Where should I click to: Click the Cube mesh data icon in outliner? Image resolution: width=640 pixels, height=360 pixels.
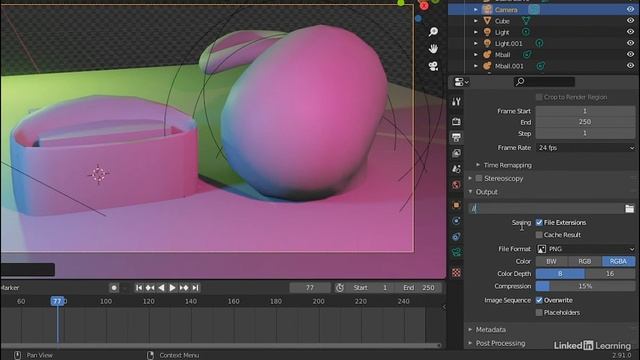click(x=526, y=21)
